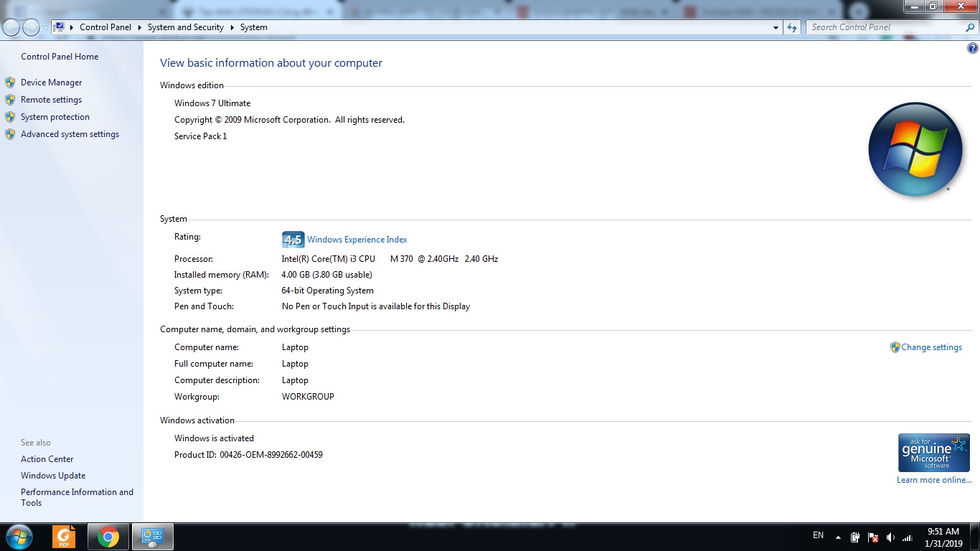Screen dimensions: 980x551
Task: Switch to Google Chrome in taskbar
Action: coord(108,537)
